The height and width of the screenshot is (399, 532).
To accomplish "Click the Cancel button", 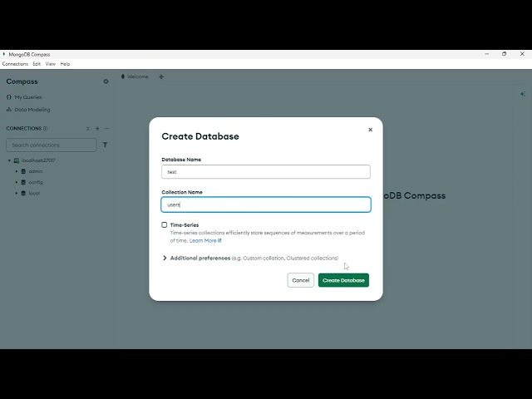I will (x=301, y=280).
